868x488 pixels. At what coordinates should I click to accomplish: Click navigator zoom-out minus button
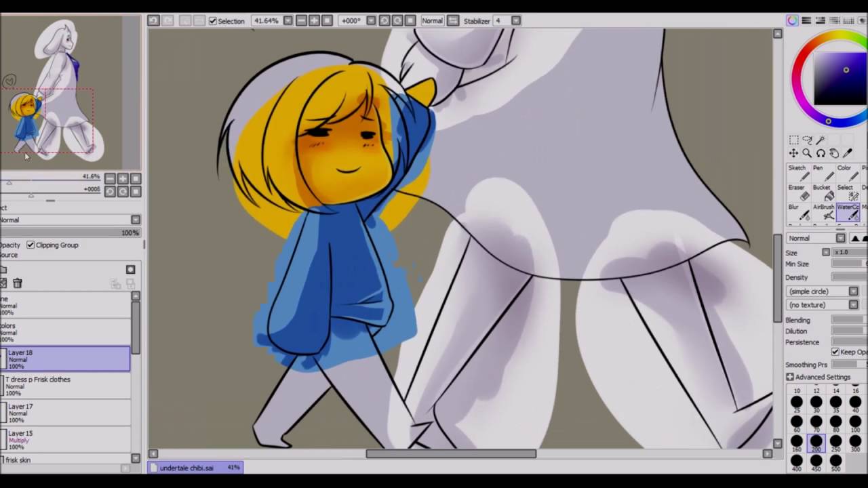pos(110,178)
